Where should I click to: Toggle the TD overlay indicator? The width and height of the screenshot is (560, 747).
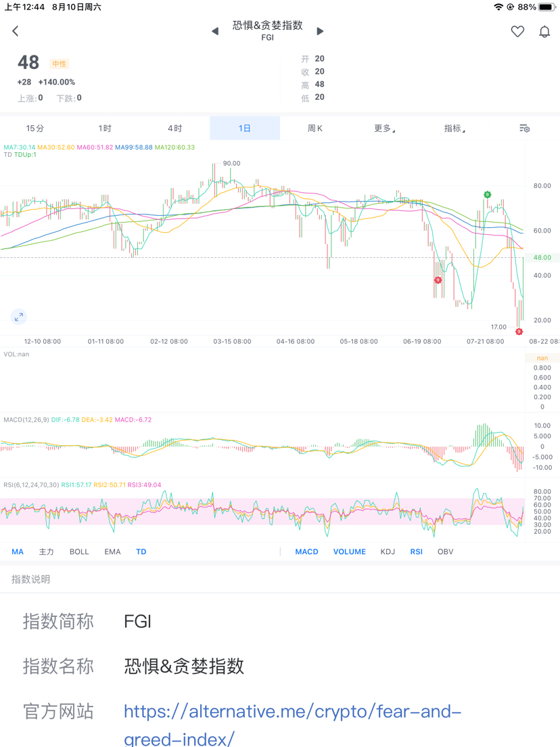pos(141,551)
